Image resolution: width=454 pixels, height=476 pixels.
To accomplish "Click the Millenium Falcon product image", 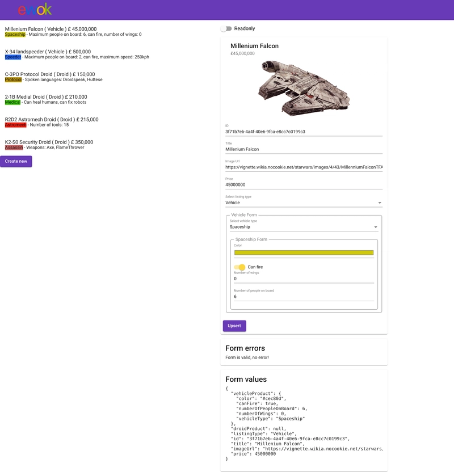I will click(x=304, y=88).
